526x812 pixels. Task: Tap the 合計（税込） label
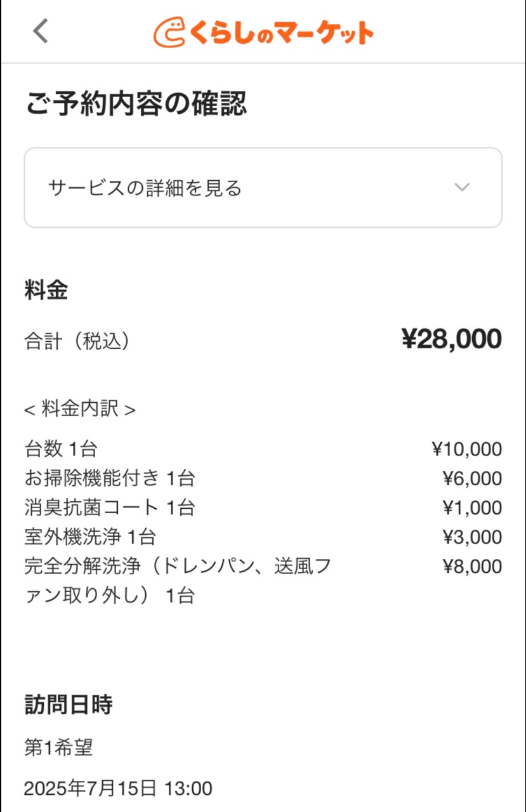click(77, 341)
